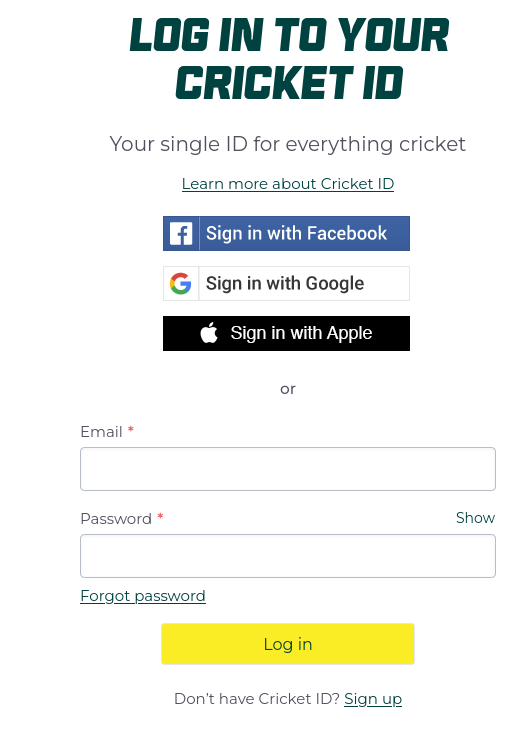529x749 pixels.
Task: Choose Sign in with Google text
Action: pos(285,284)
